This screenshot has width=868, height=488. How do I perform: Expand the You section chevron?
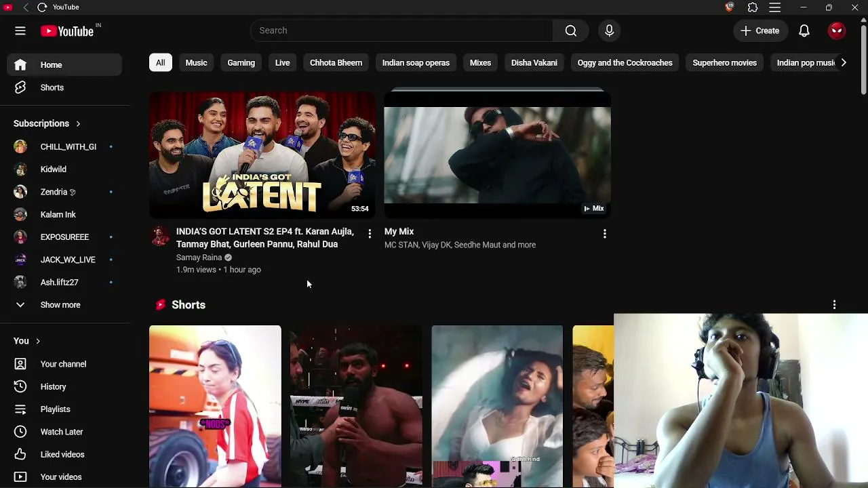click(x=38, y=341)
